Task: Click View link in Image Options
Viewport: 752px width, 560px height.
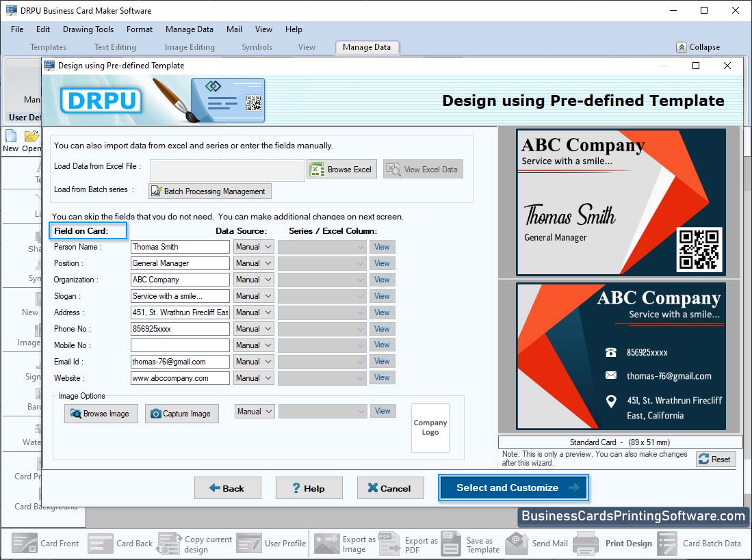Action: coord(383,411)
